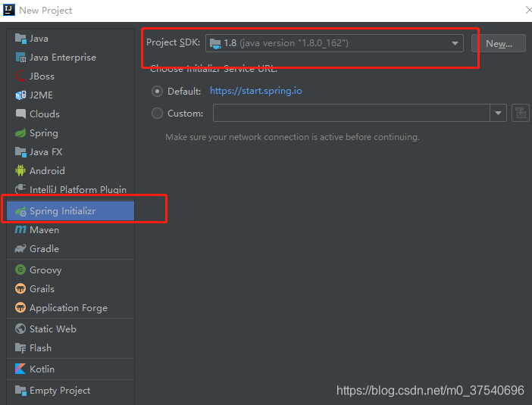Image resolution: width=532 pixels, height=405 pixels.
Task: Open the Project SDK dropdown
Action: (334, 43)
